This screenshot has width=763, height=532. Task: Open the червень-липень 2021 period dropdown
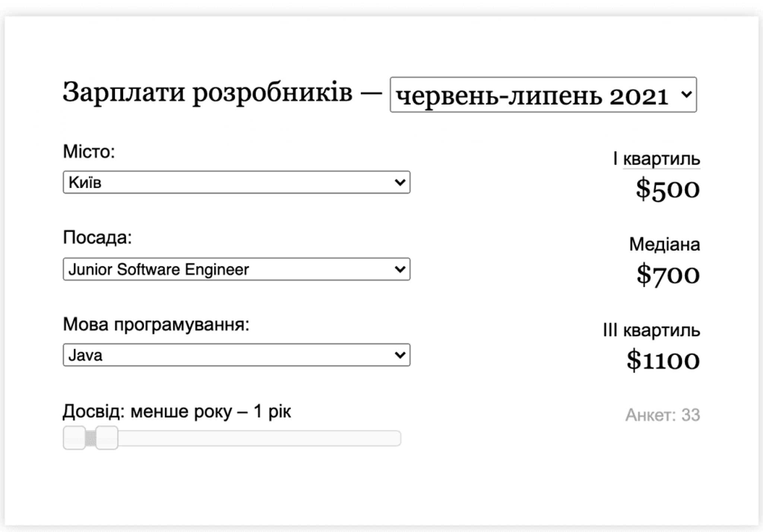tap(543, 95)
